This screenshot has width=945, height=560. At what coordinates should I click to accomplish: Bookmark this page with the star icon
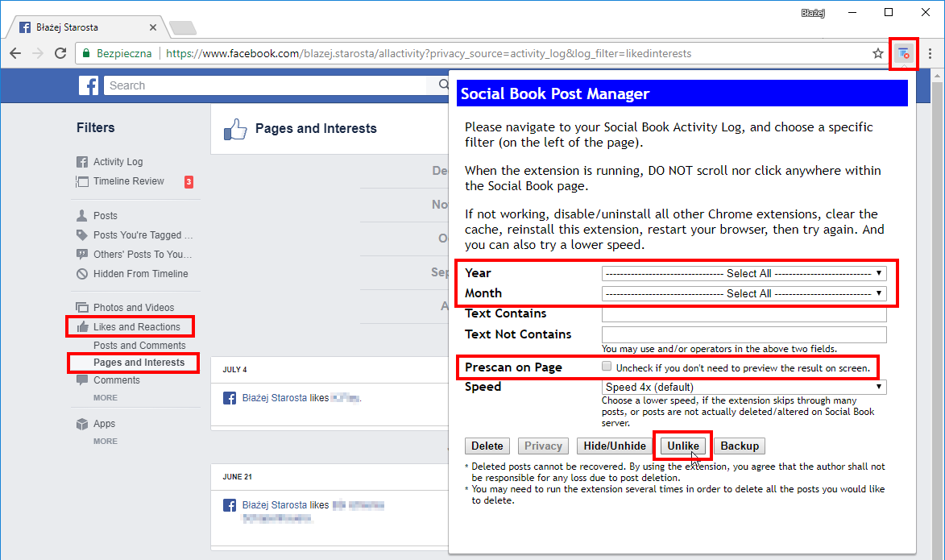coord(877,54)
